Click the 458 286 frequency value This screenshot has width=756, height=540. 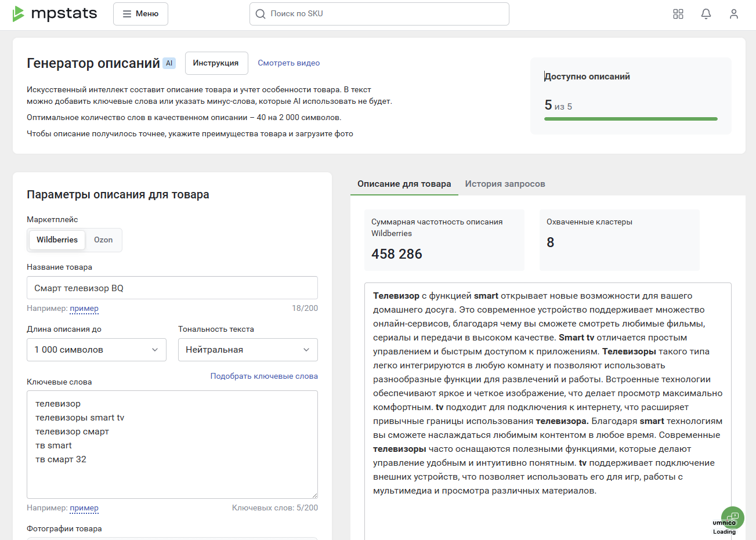(x=397, y=254)
